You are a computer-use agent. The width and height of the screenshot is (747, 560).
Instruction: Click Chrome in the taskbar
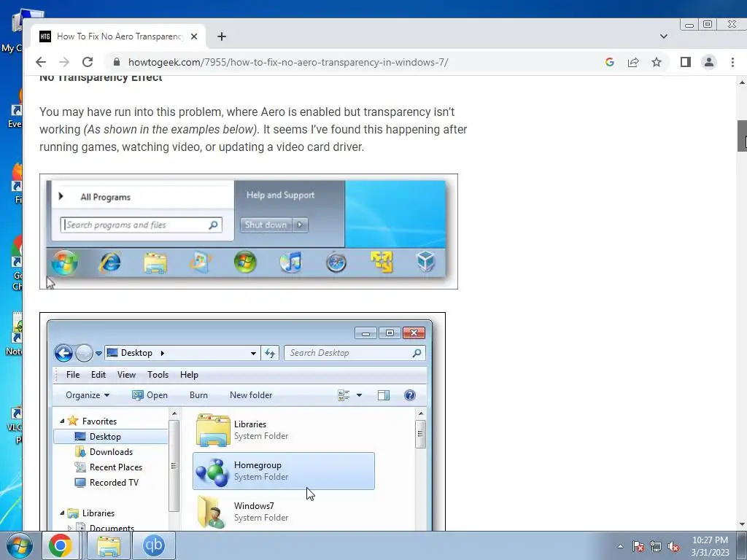pyautogui.click(x=60, y=545)
